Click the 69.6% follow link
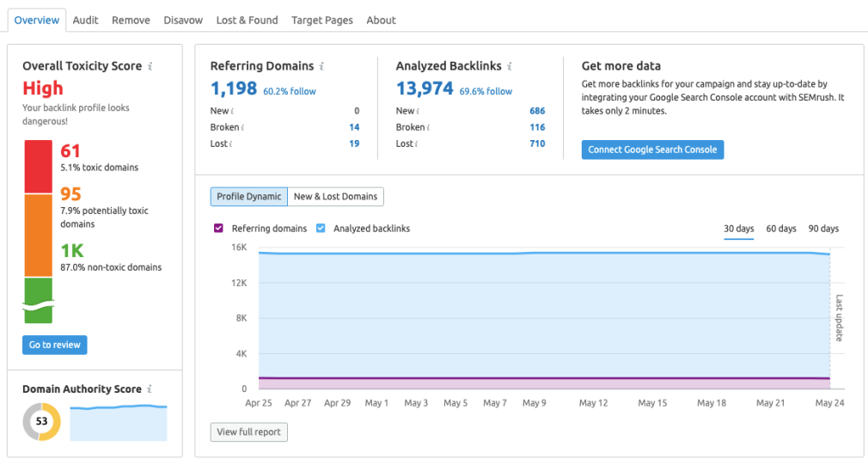868x465 pixels. (486, 91)
